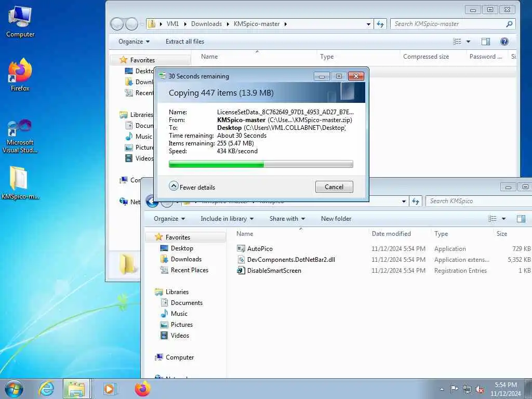
Task: Open the Windows Start menu
Action: point(14,389)
